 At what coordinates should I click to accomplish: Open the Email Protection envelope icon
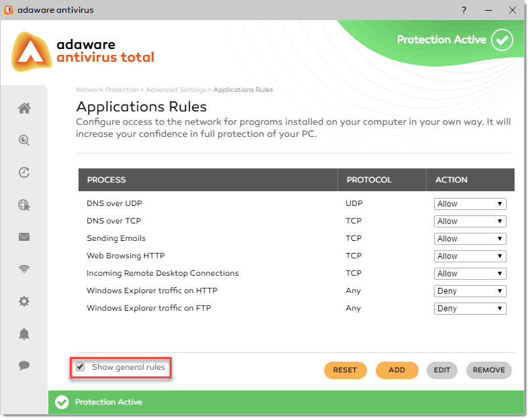[24, 237]
